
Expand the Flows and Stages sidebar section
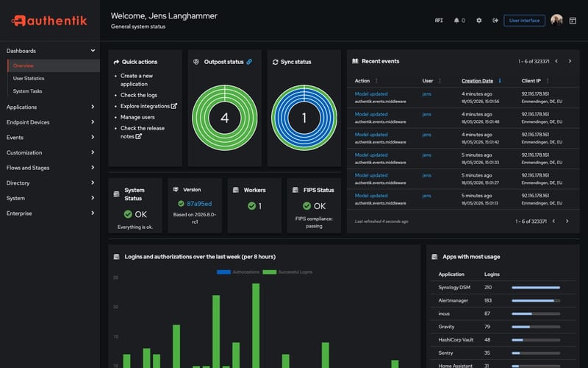(50, 168)
